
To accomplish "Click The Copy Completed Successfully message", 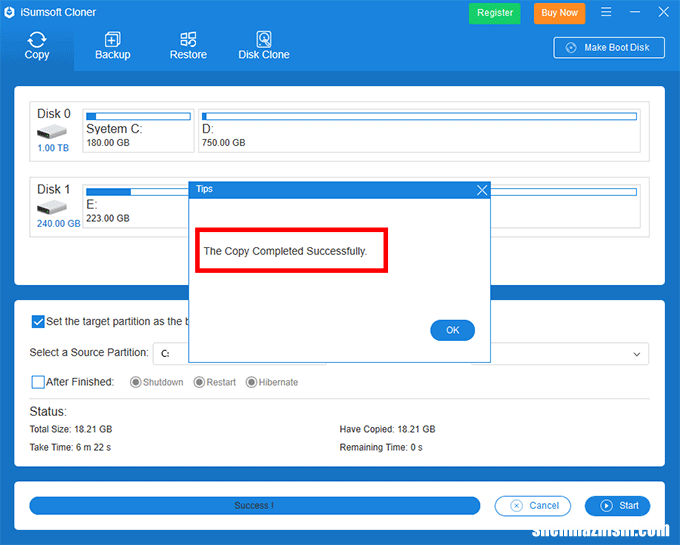I will (x=285, y=251).
